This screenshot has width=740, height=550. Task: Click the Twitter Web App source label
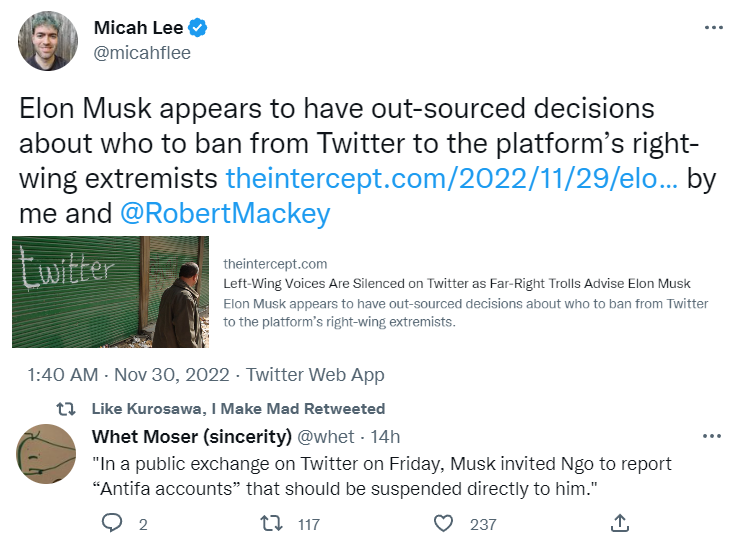pyautogui.click(x=316, y=375)
